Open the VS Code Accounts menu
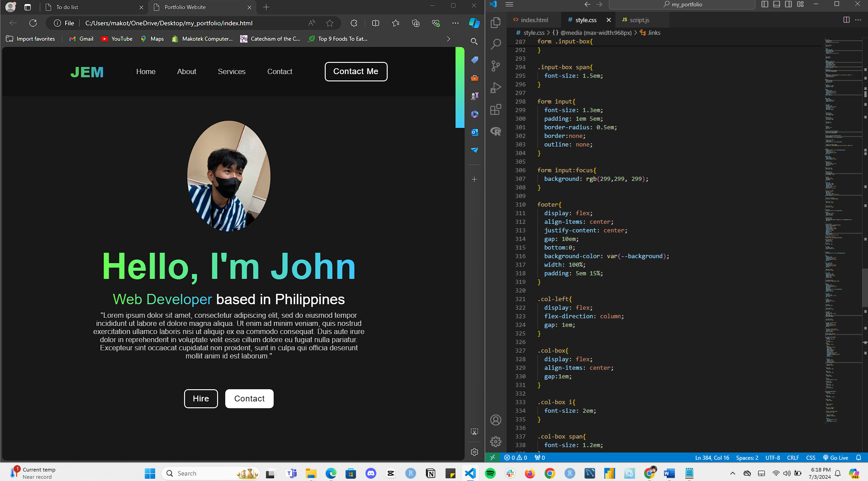The height and width of the screenshot is (481, 868). [x=496, y=420]
